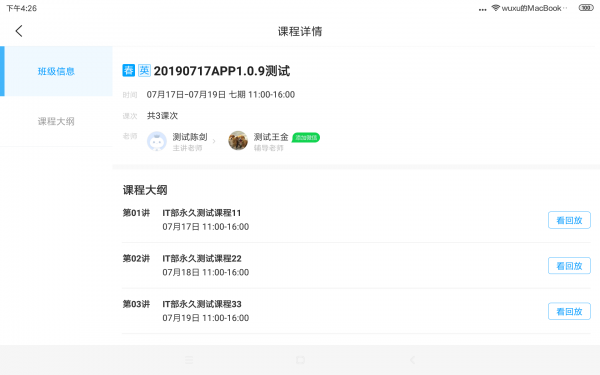Open 测试陈剑 teacher avatar
The image size is (600, 375).
click(x=157, y=141)
